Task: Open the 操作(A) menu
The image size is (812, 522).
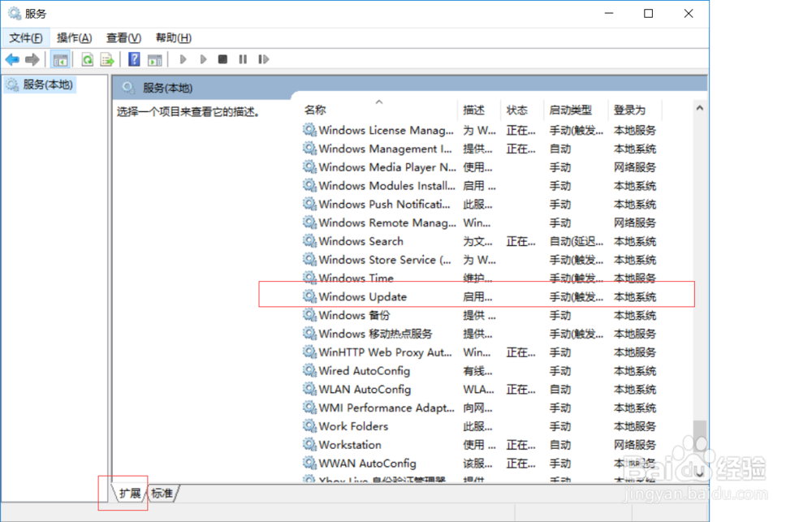Action: tap(74, 38)
